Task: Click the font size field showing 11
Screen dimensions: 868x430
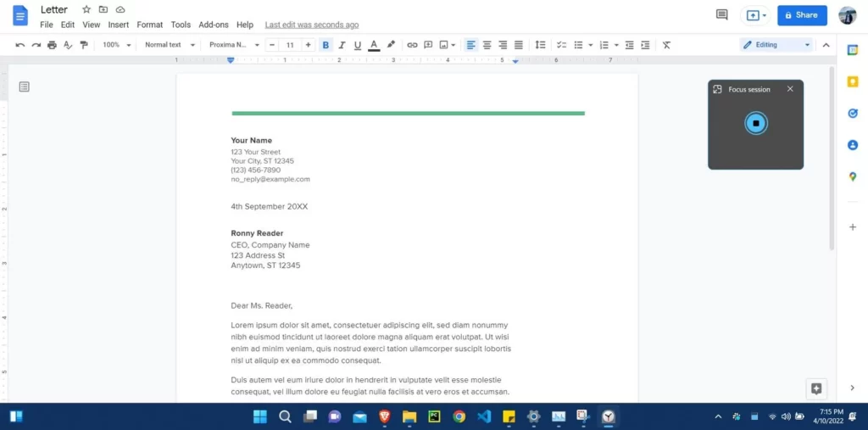Action: pyautogui.click(x=290, y=45)
